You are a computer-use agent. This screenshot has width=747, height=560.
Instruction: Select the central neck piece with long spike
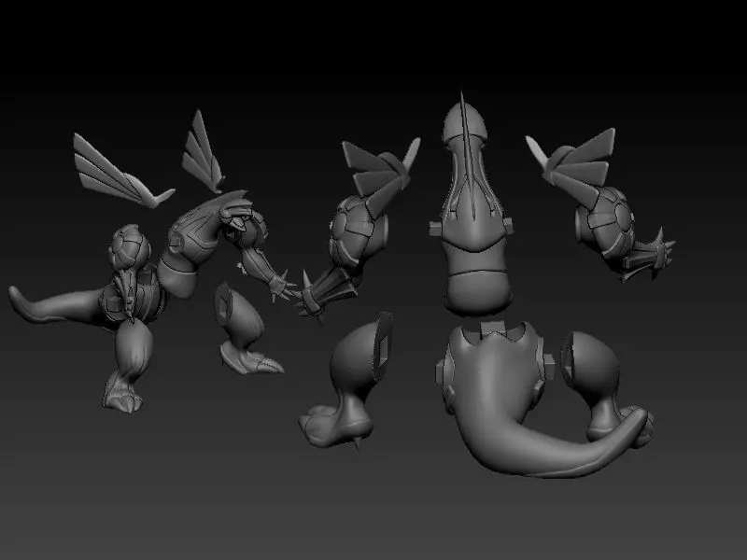472,204
